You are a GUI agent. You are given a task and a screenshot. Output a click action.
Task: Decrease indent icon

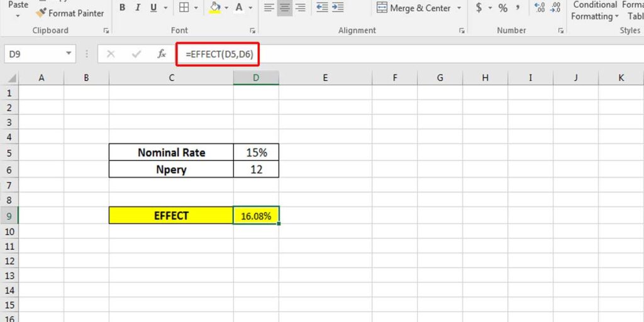[x=323, y=8]
